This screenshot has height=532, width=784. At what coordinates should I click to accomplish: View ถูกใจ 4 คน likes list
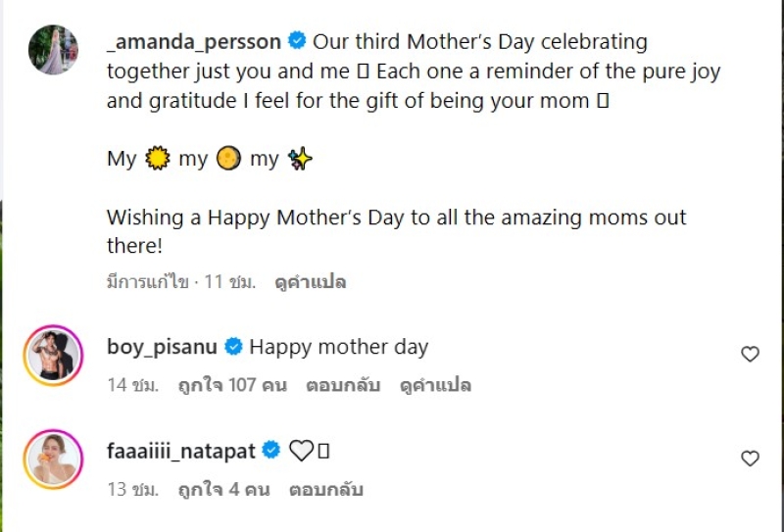223,489
